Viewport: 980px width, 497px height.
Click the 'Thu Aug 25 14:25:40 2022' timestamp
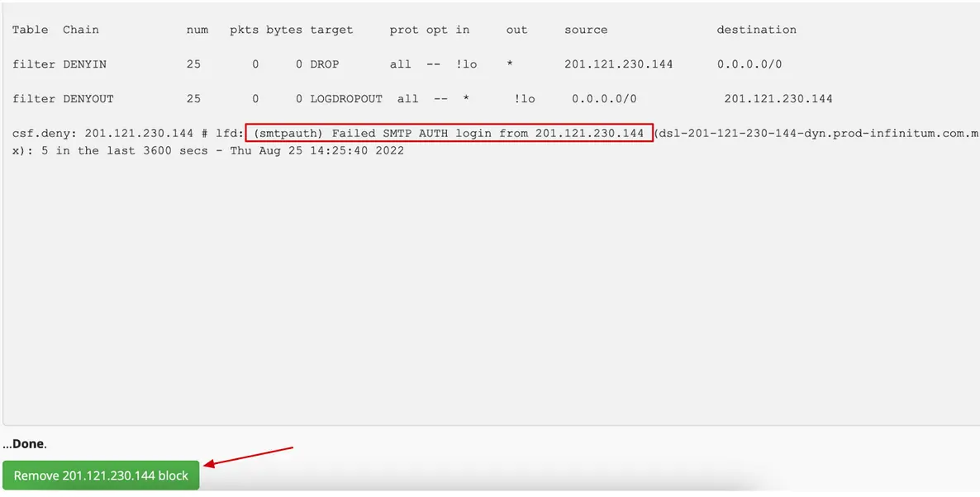tap(316, 151)
